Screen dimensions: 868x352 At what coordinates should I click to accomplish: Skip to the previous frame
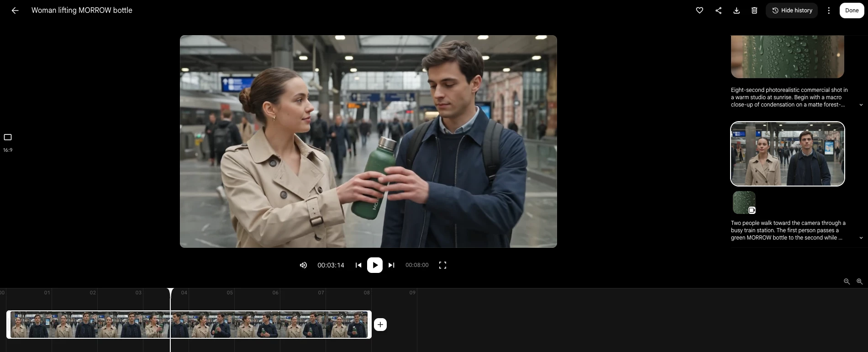358,265
